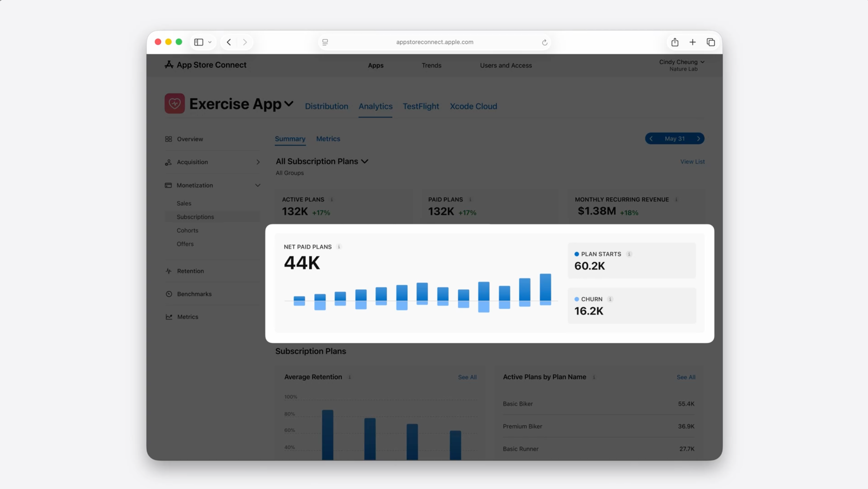The width and height of the screenshot is (868, 489).
Task: Click the View List link
Action: [x=692, y=162]
